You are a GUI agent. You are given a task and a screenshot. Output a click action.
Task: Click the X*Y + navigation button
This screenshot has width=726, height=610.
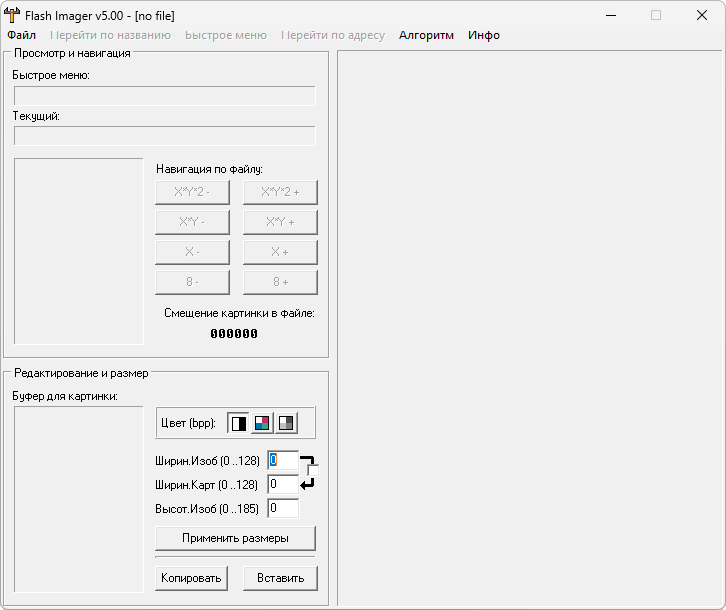pyautogui.click(x=280, y=222)
